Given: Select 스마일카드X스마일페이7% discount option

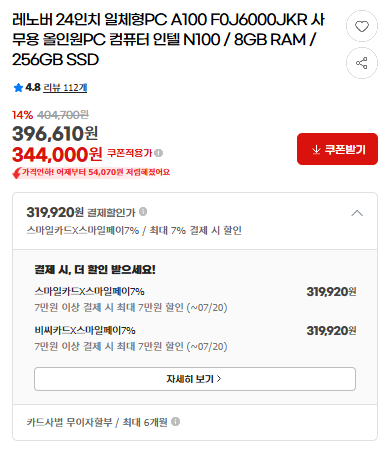Looking at the screenshot, I should pyautogui.click(x=195, y=299).
